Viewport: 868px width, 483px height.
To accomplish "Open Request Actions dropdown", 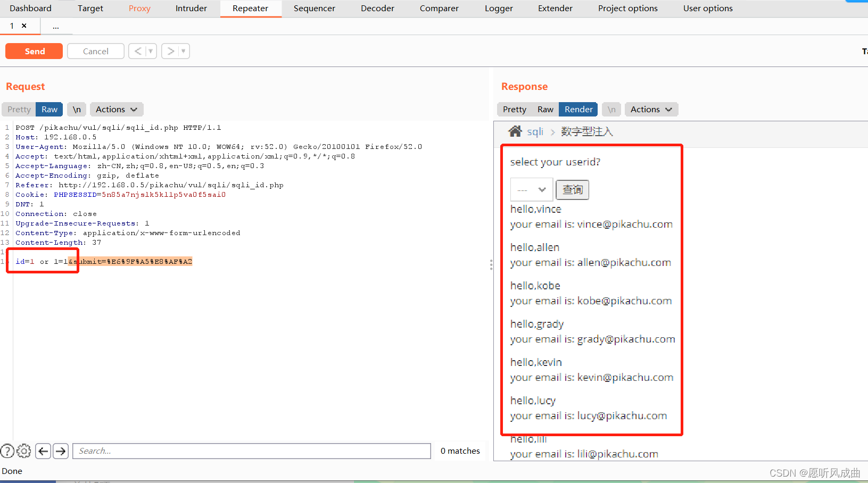I will [x=117, y=109].
